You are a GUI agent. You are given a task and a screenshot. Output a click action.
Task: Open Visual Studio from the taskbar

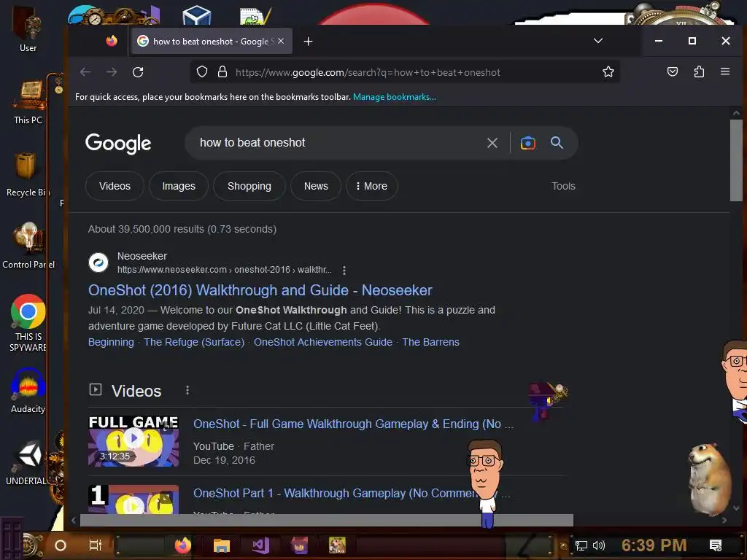[260, 545]
